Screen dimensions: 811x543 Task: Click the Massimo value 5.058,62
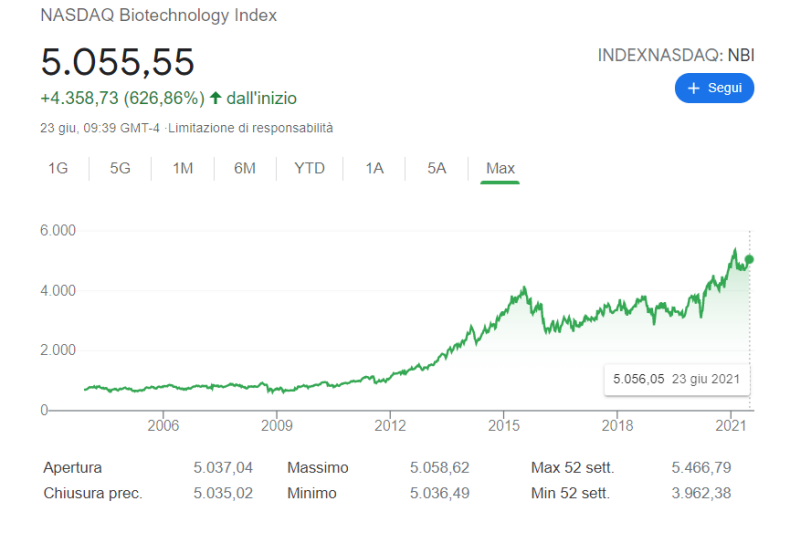tap(440, 468)
